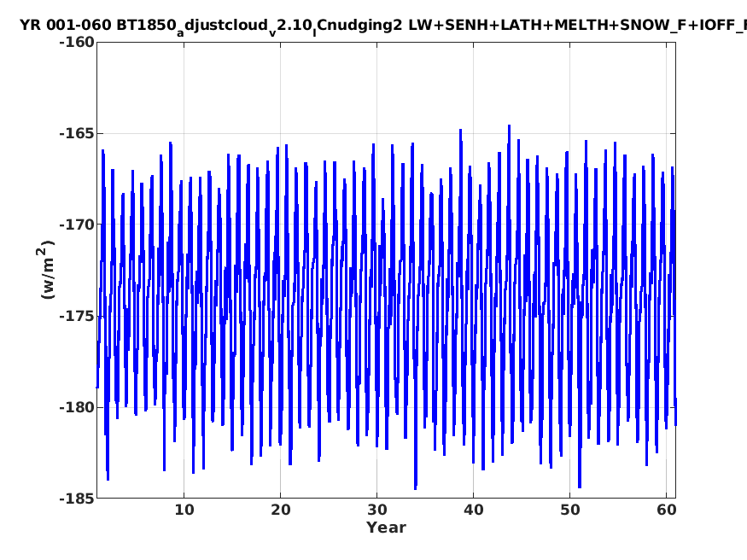Click y-axis tick label '-180'
Image resolution: width=747 pixels, height=560 pixels.
pos(77,407)
